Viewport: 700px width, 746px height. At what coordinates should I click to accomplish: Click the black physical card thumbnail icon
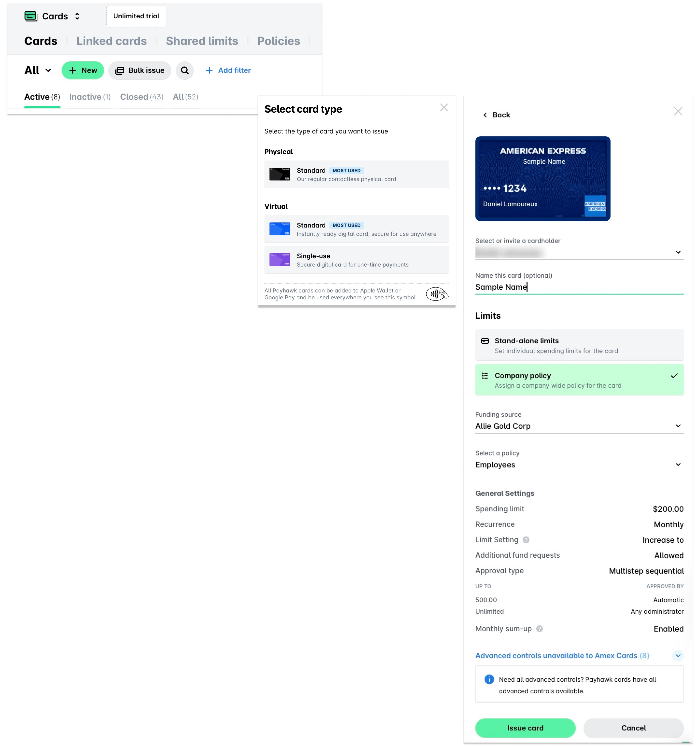point(280,174)
